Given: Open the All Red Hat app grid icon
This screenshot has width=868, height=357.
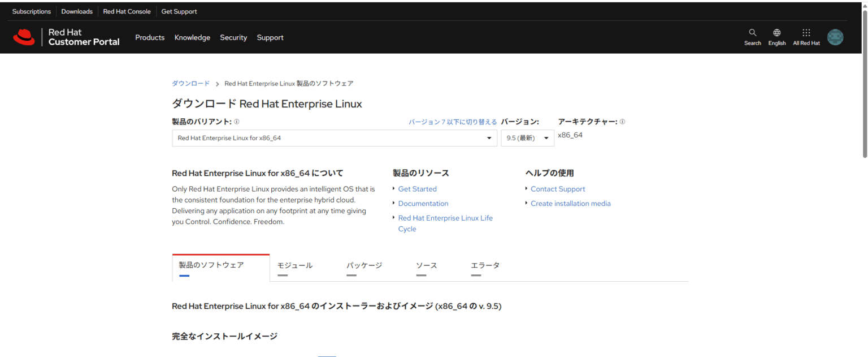Looking at the screenshot, I should pos(806,36).
